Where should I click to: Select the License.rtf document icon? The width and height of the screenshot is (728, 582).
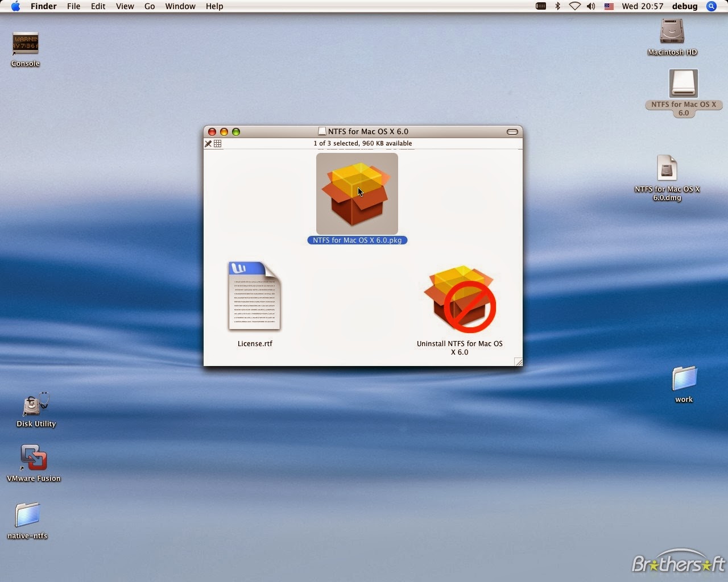[x=255, y=296]
